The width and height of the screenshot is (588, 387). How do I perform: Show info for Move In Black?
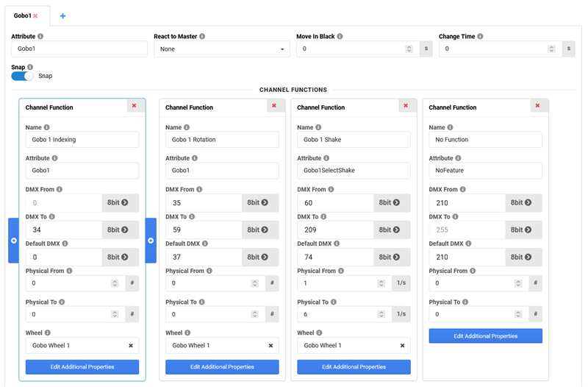coord(340,36)
